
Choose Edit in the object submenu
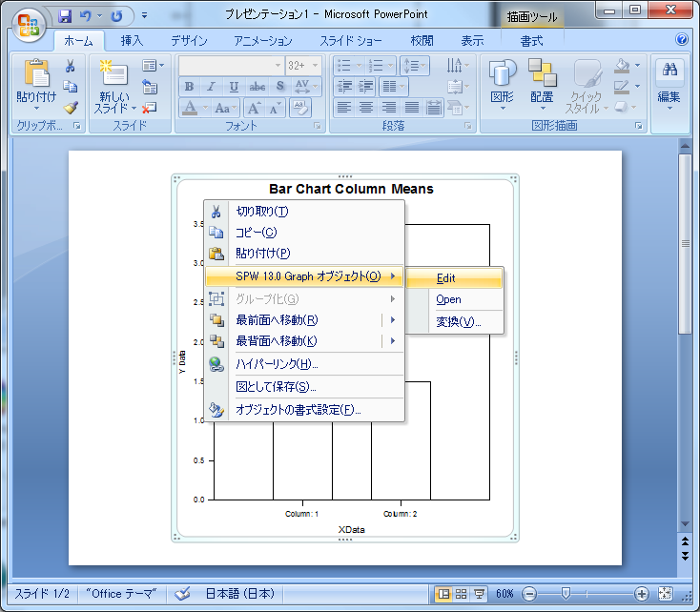pos(455,278)
